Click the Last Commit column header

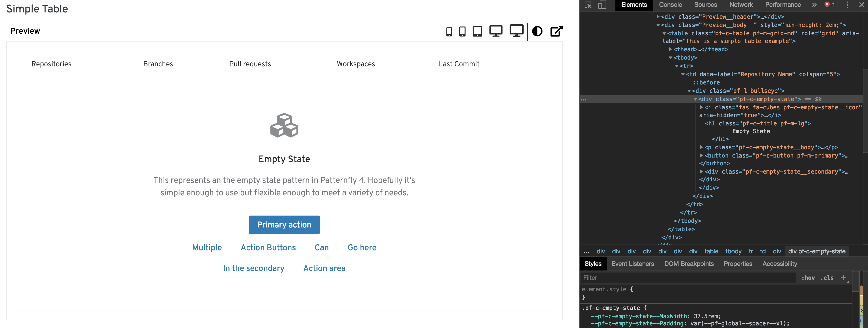(459, 64)
